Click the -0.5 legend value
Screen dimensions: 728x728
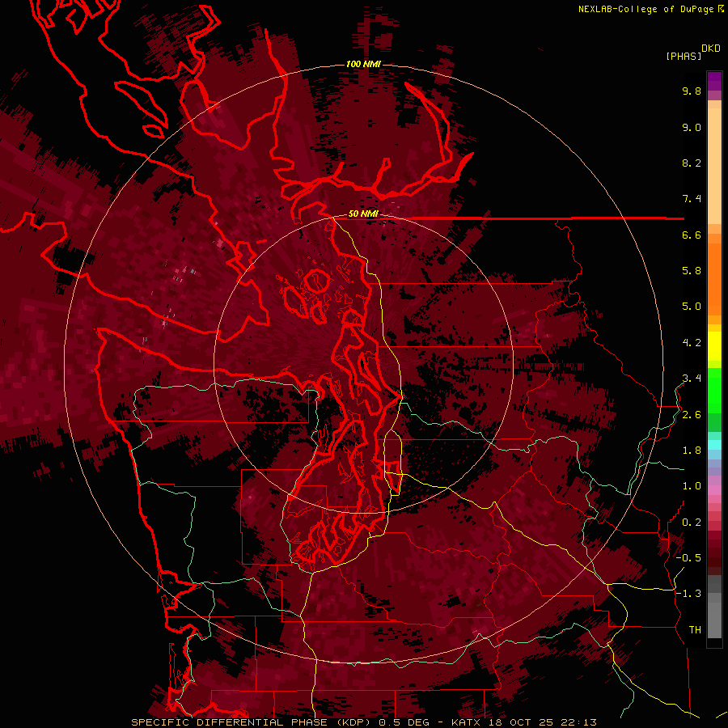[x=688, y=558]
